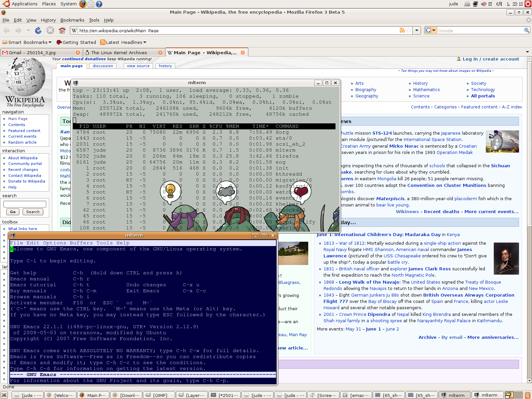Open the Wikipedia history tab

click(x=165, y=66)
